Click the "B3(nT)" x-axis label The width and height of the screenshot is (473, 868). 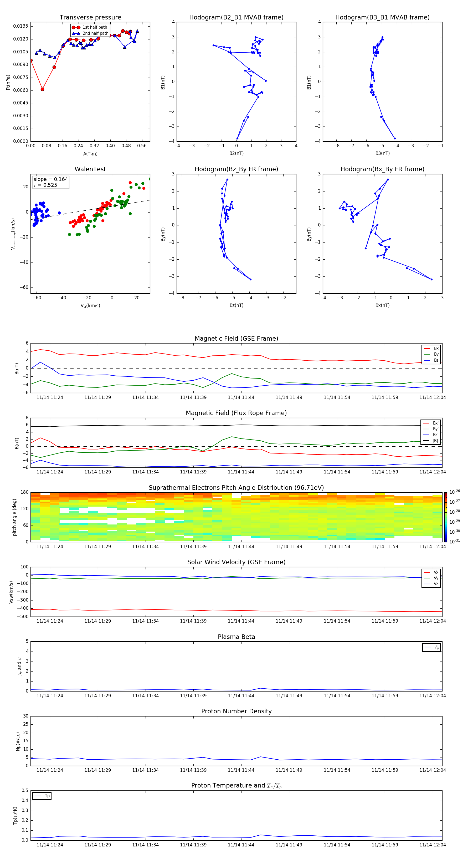382,153
